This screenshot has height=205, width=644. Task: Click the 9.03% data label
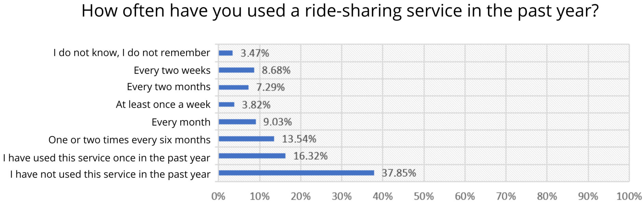[x=277, y=122]
